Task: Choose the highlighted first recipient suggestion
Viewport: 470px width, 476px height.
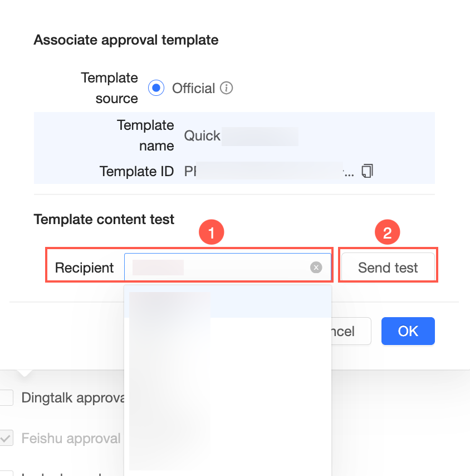Action: 227,302
